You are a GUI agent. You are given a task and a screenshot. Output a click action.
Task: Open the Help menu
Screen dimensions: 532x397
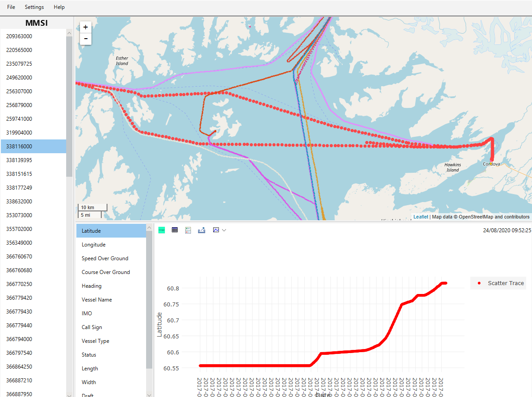[59, 7]
